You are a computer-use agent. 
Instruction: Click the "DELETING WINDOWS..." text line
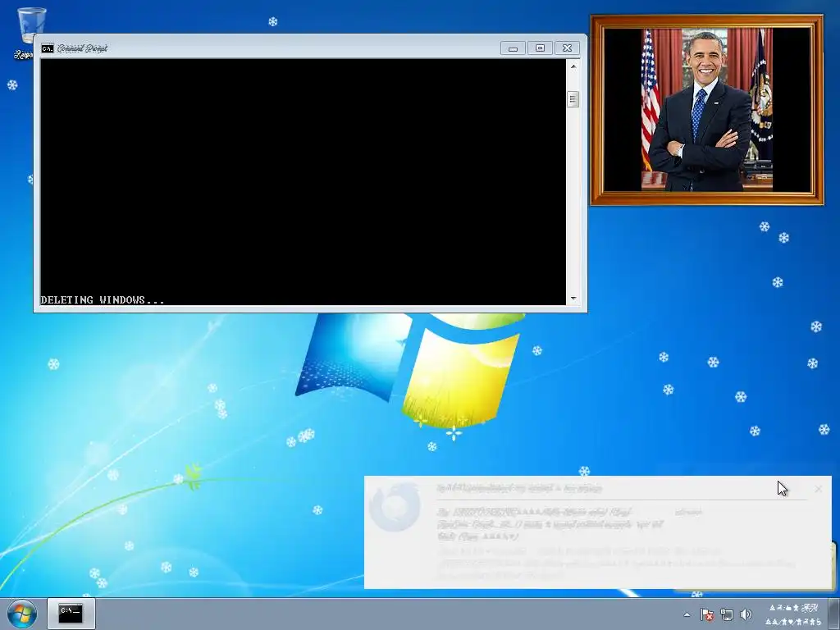(103, 300)
